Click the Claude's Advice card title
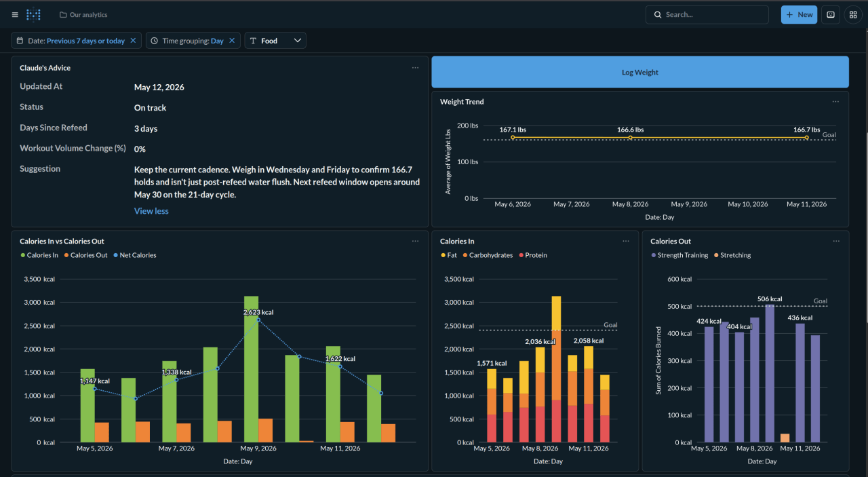Viewport: 868px width, 477px height. point(45,68)
